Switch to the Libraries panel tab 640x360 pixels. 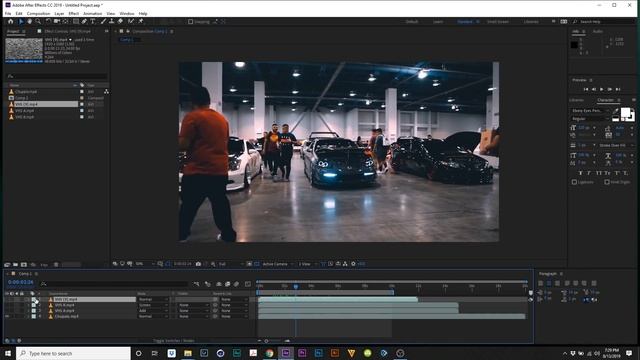point(576,100)
